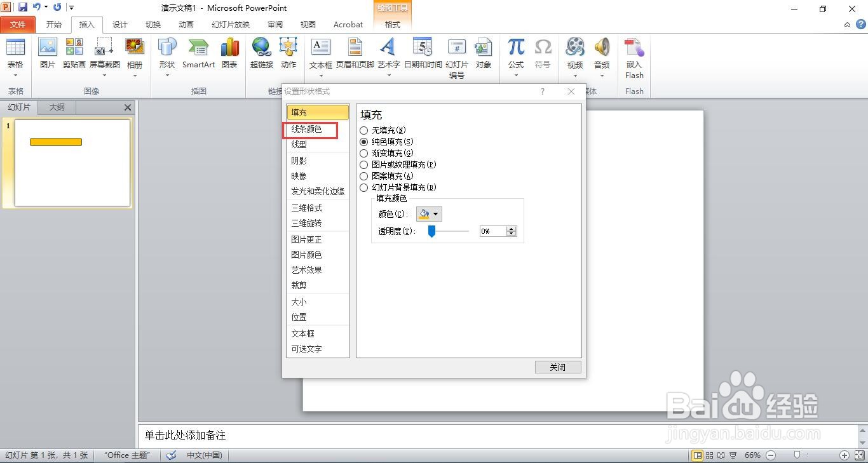Open the 文件 file tab
This screenshot has width=868, height=463.
click(x=18, y=25)
